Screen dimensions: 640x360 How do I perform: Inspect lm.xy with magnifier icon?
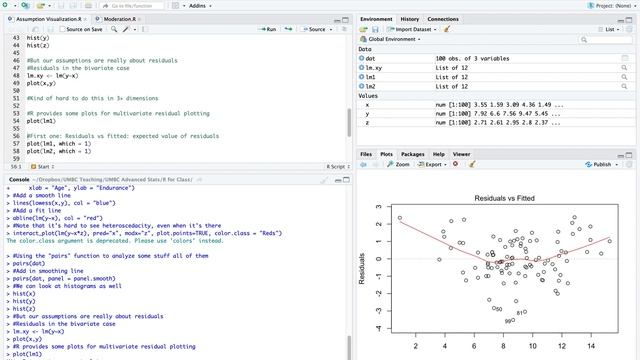point(624,68)
